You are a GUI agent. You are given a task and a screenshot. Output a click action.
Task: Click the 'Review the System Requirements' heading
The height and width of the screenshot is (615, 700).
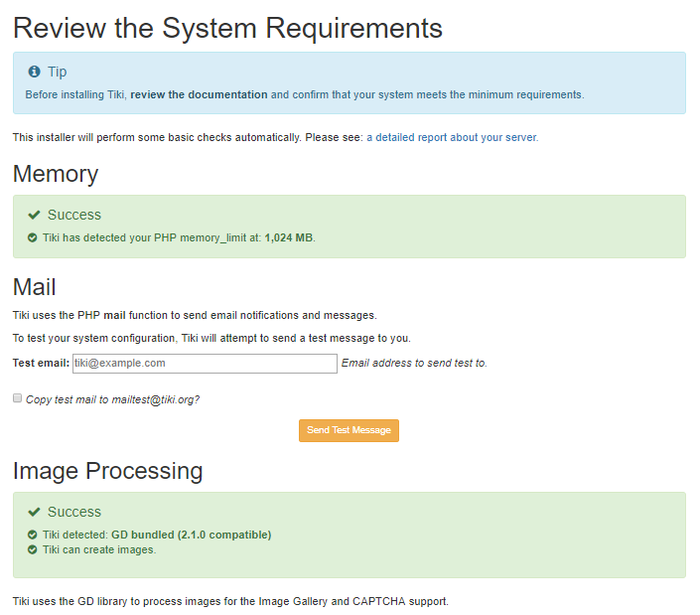[227, 27]
